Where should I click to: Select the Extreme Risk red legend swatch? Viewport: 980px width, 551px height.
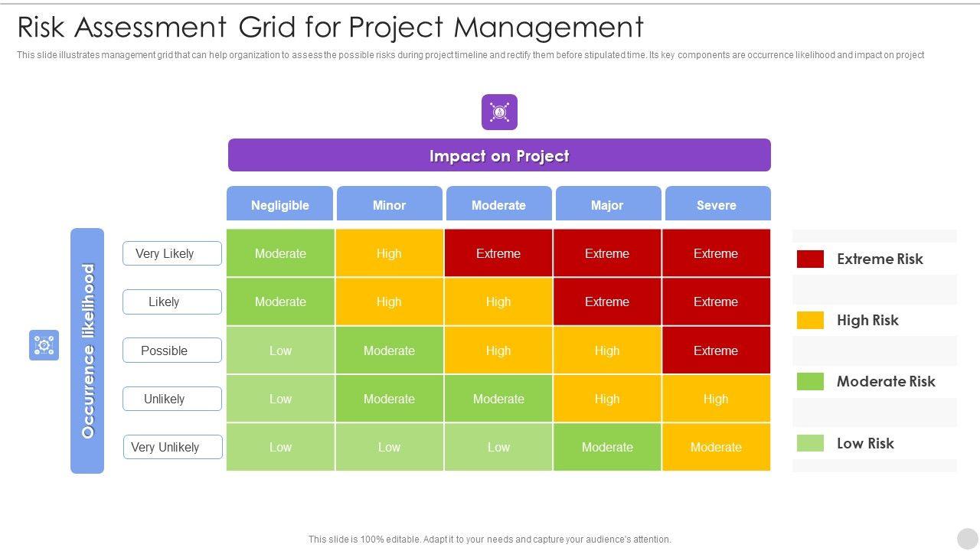coord(810,259)
